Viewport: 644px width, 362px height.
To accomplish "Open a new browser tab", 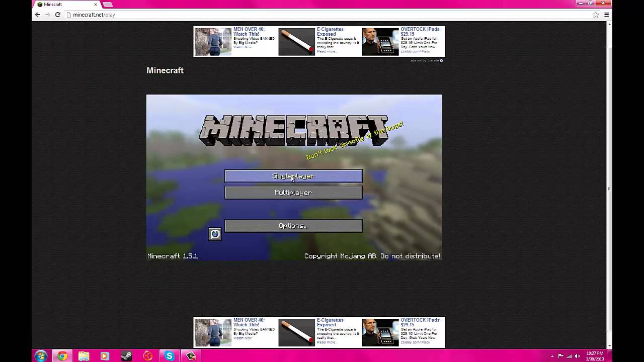I will coord(107,5).
